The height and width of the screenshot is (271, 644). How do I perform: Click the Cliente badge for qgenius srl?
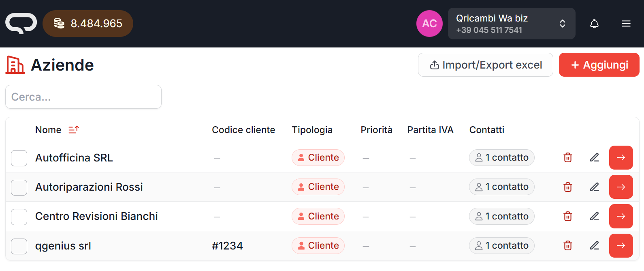318,245
